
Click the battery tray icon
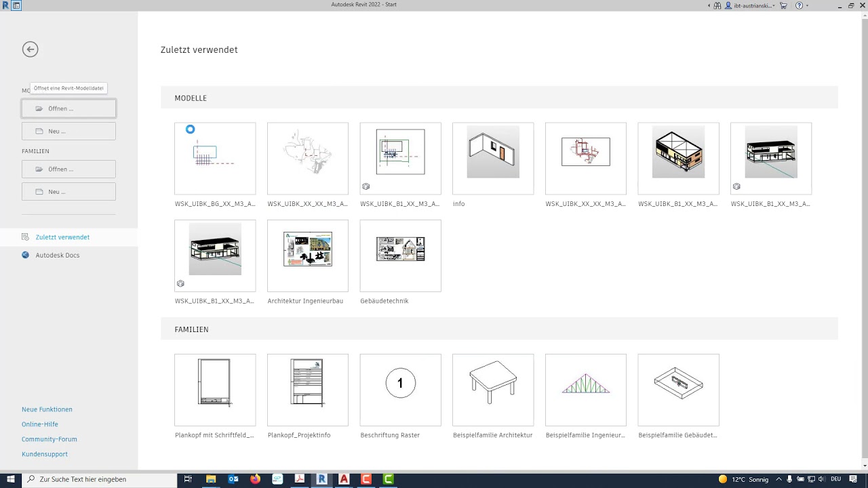point(800,479)
